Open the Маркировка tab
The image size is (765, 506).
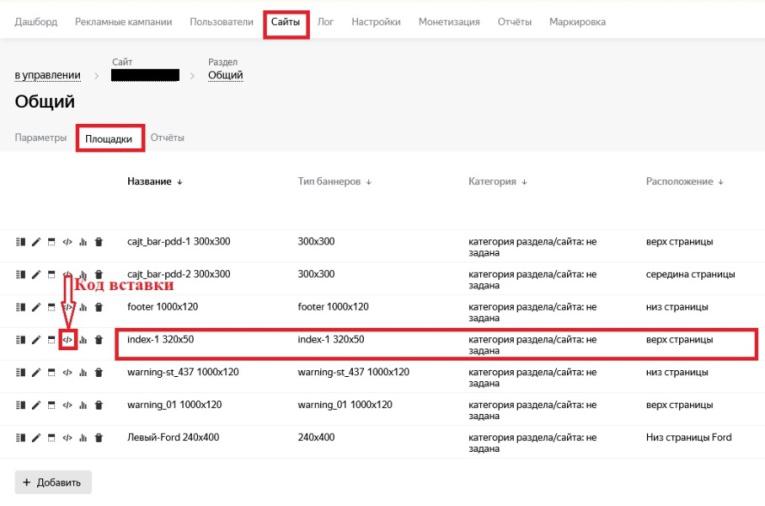(577, 22)
